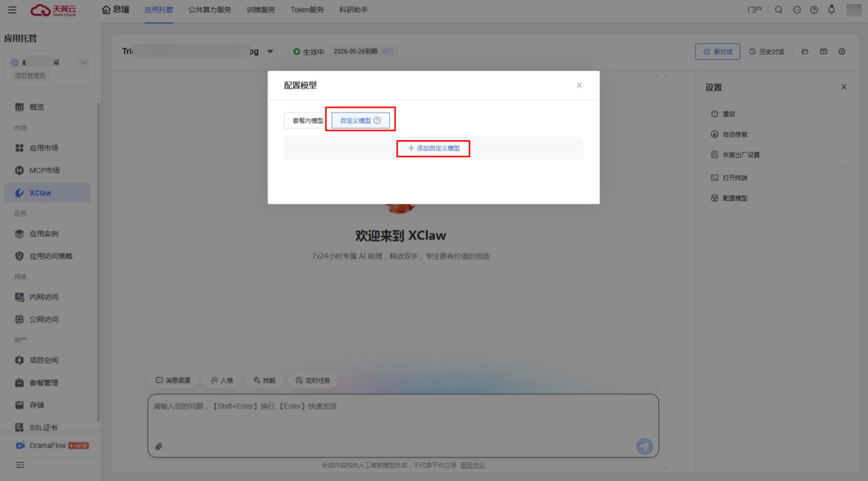Open 概览 in the sidebar

(47, 107)
